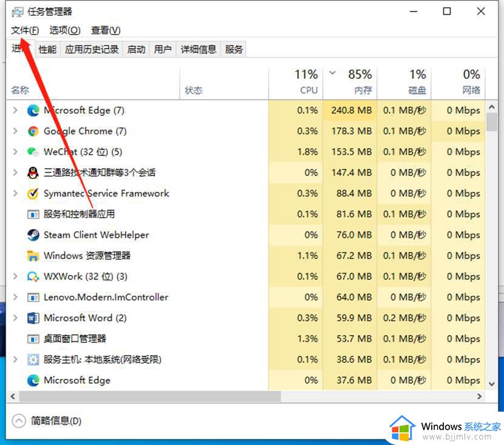
Task: Click the 37.6 MB memory value
Action: click(354, 380)
